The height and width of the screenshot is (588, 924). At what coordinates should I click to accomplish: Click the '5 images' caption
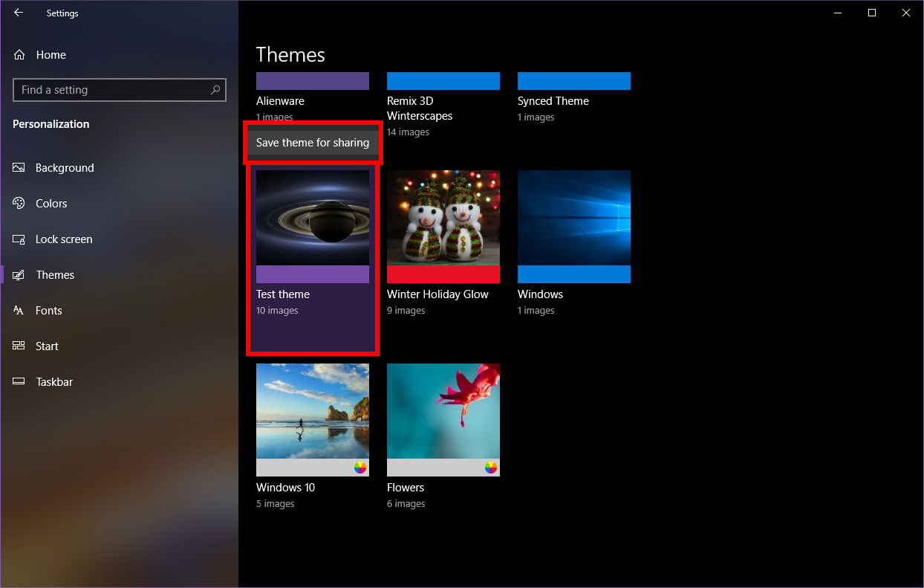[x=275, y=504]
